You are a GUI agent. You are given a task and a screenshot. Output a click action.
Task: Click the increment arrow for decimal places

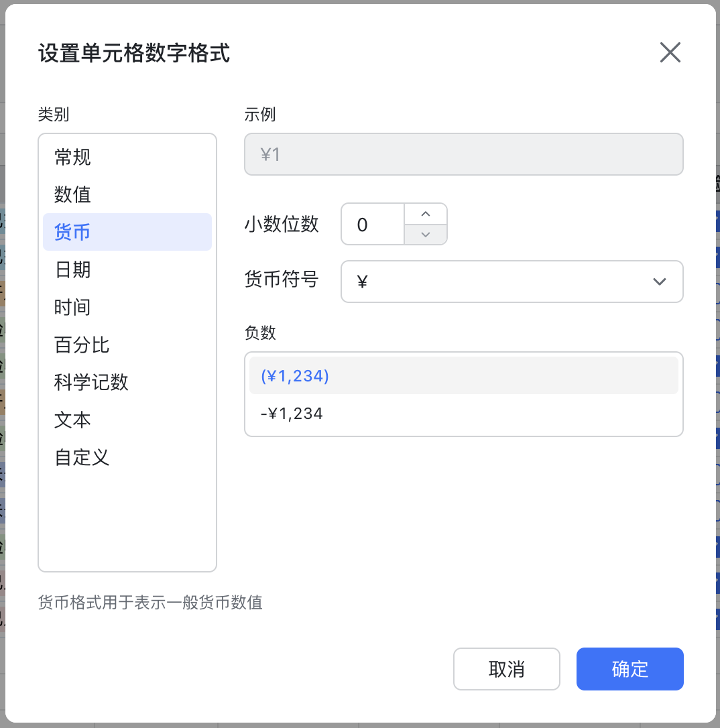tap(425, 214)
